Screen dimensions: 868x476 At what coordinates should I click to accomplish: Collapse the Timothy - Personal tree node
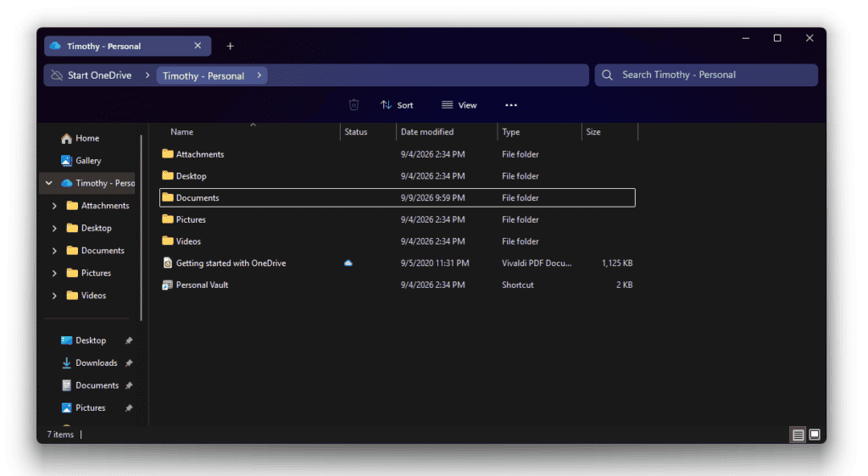[48, 183]
